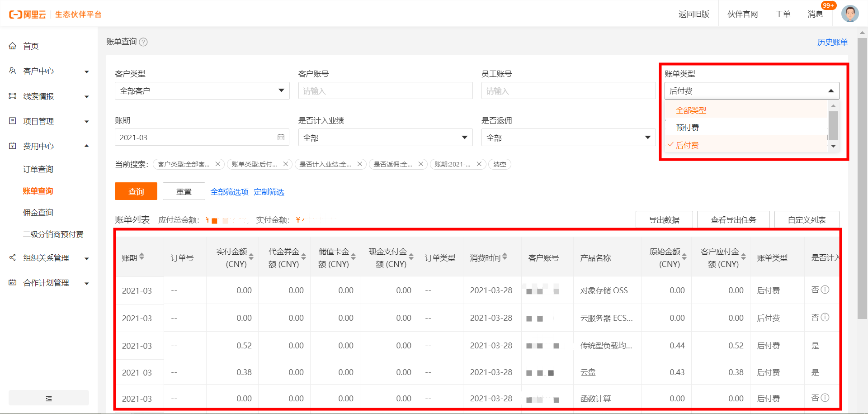This screenshot has width=868, height=414.
Task: Click 返回旧版 in the top bar
Action: (693, 14)
